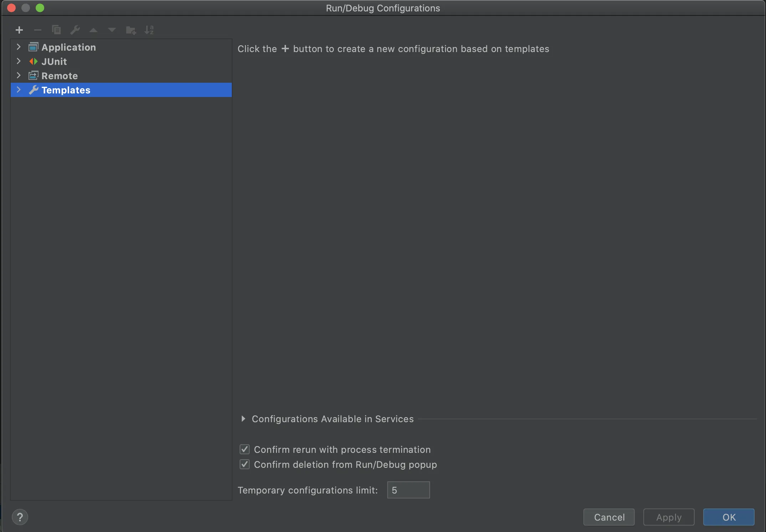This screenshot has height=532, width=766.
Task: Expand the Templates node chevron
Action: 19,90
